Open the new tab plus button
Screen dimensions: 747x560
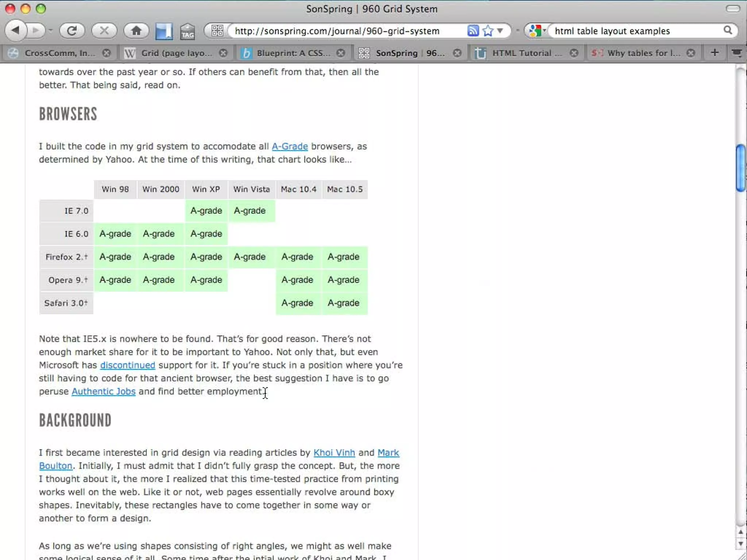tap(715, 53)
